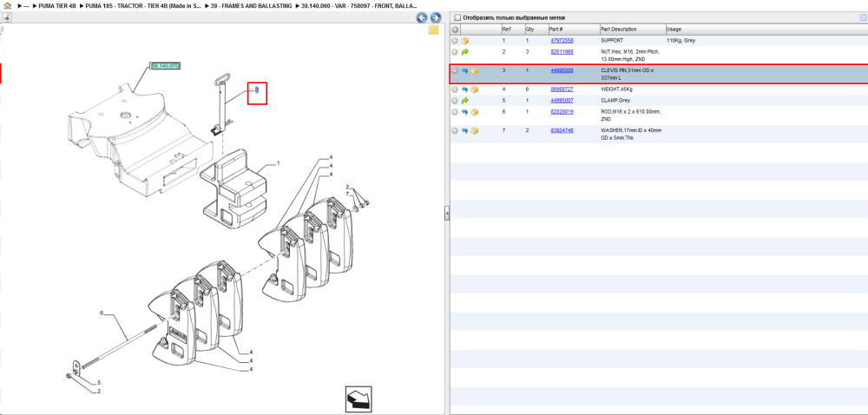Toggle the round marker in NUT row

(455, 52)
